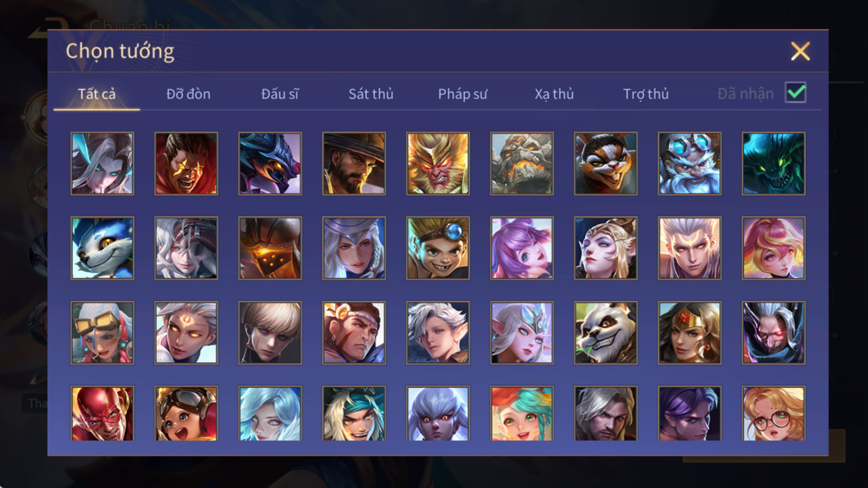
Task: Pick the rock golem hero portrait
Action: (x=522, y=163)
